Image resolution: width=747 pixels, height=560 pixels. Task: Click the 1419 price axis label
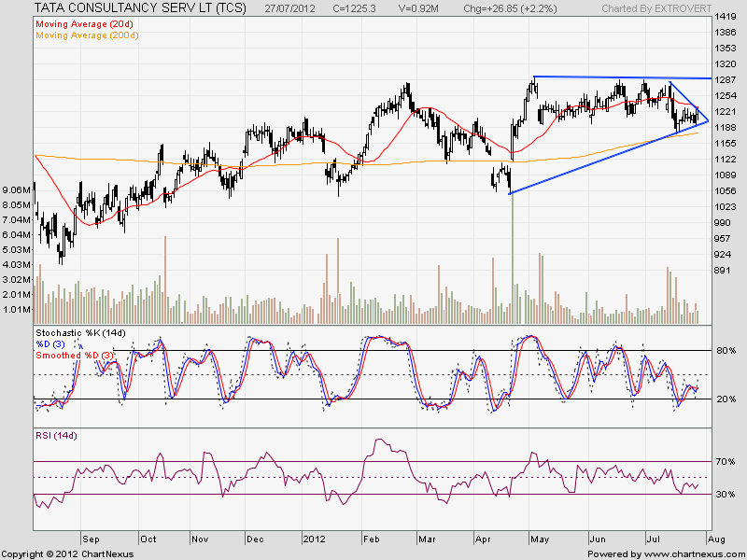[724, 18]
